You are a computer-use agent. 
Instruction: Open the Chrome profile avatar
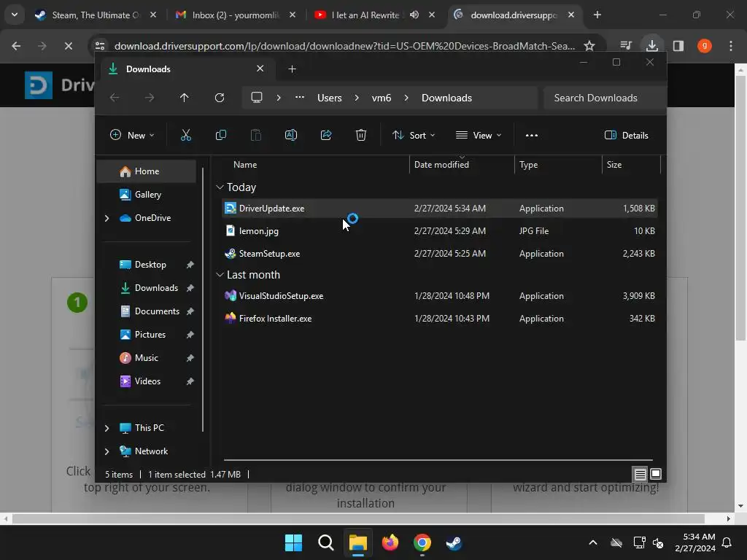click(x=705, y=46)
